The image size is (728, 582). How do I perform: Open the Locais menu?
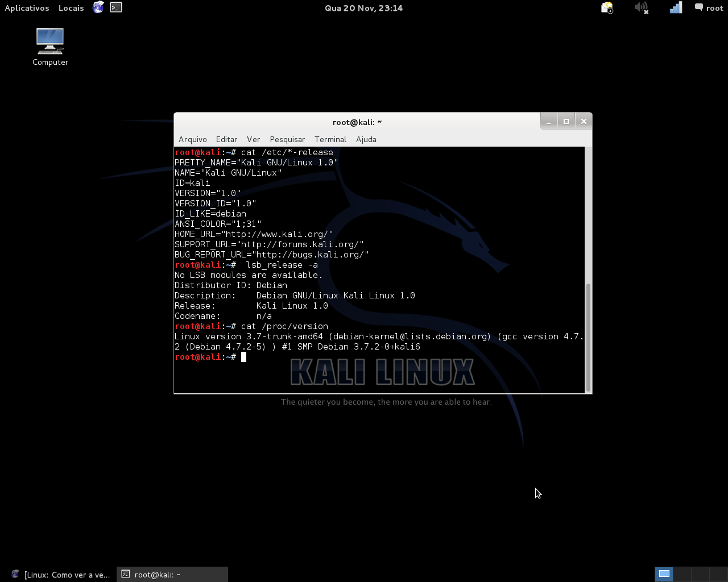pyautogui.click(x=71, y=8)
